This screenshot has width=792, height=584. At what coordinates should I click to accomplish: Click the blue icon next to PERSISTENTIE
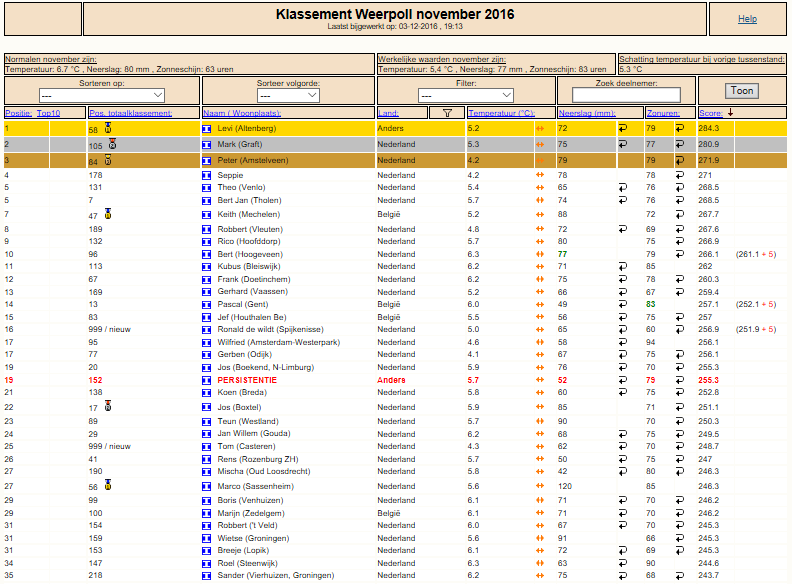(x=207, y=380)
